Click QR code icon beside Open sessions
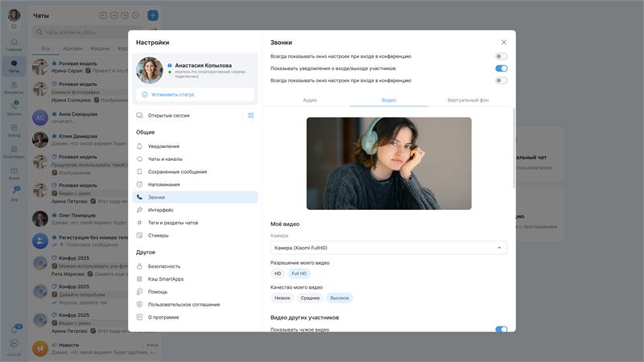The height and width of the screenshot is (362, 644). click(x=250, y=115)
